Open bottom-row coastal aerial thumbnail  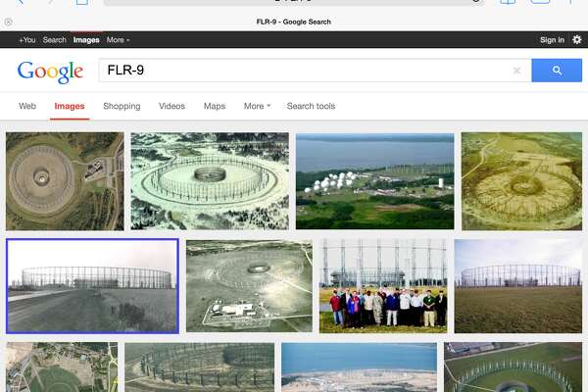click(359, 367)
